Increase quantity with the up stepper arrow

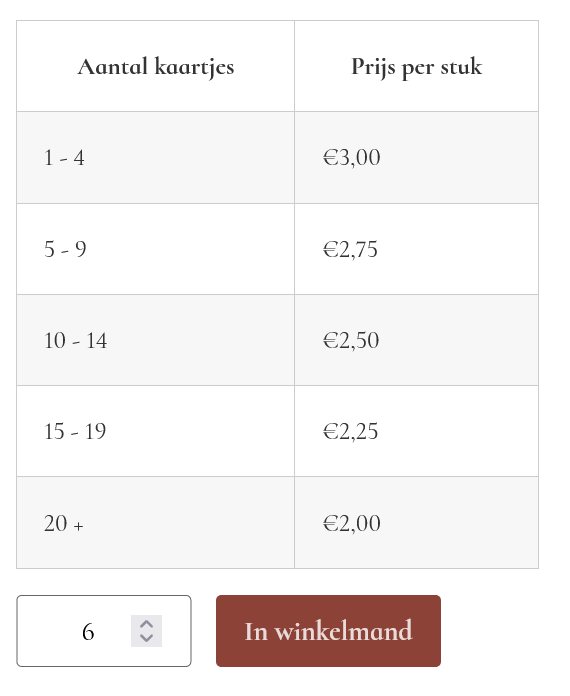point(146,624)
